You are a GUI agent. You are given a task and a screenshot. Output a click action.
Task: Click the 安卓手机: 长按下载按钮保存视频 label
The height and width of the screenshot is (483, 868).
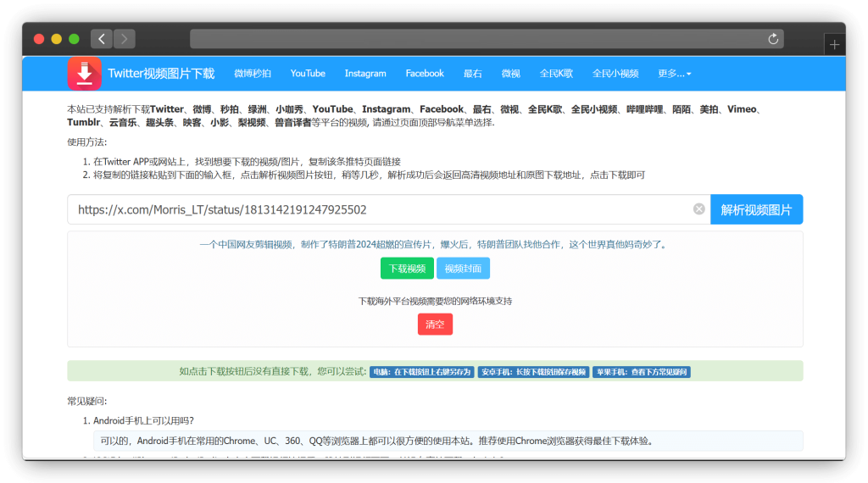(x=534, y=372)
